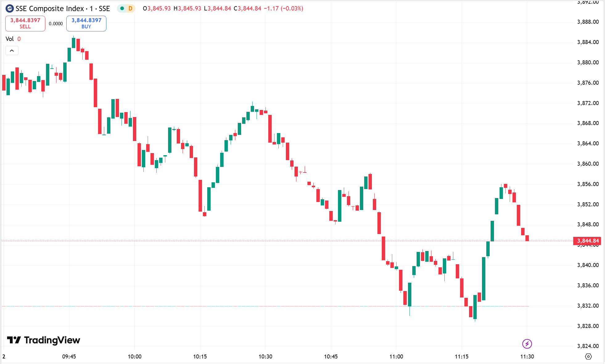Click the 09:45 label on the time axis
This screenshot has height=364, width=605.
69,357
